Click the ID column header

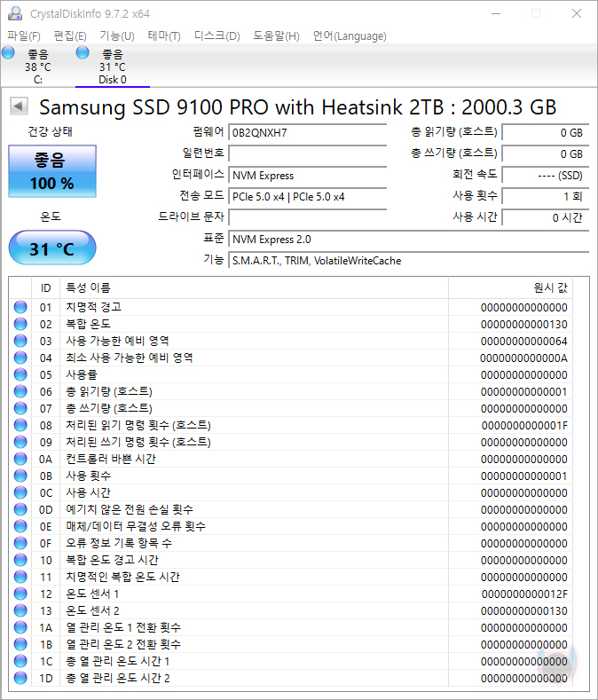pyautogui.click(x=45, y=288)
